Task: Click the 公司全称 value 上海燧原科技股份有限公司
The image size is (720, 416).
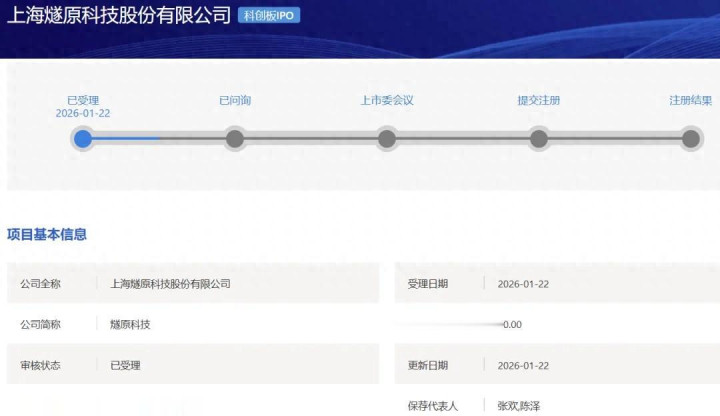Action: pos(170,284)
